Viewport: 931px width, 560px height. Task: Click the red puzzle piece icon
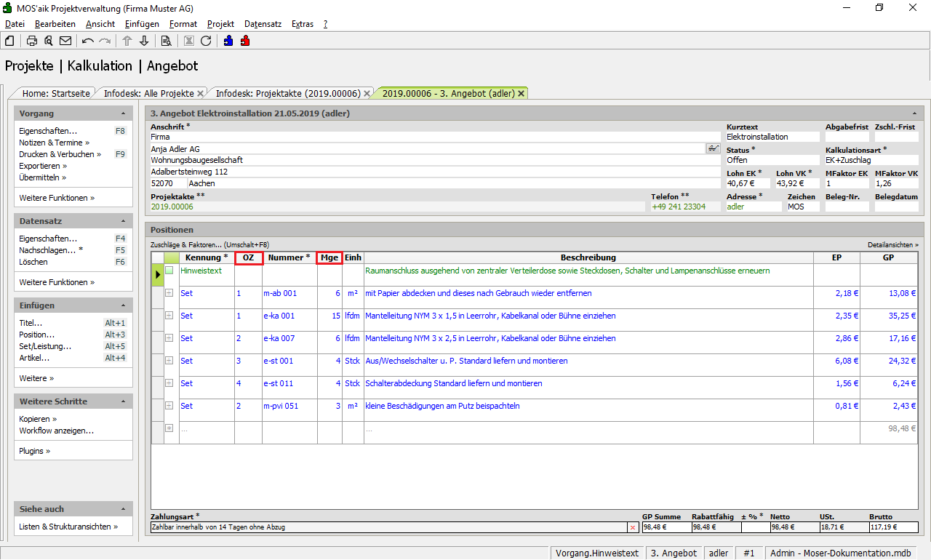245,41
